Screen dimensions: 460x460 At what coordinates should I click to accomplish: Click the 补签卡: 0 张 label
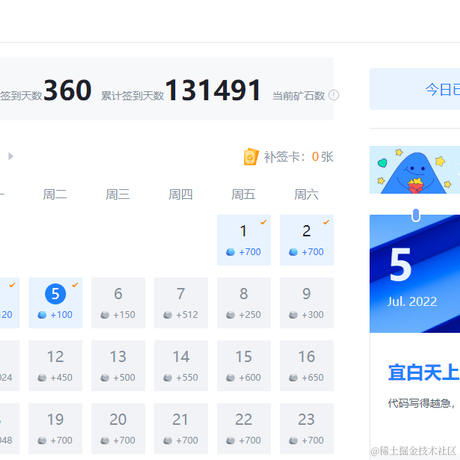[x=298, y=157]
